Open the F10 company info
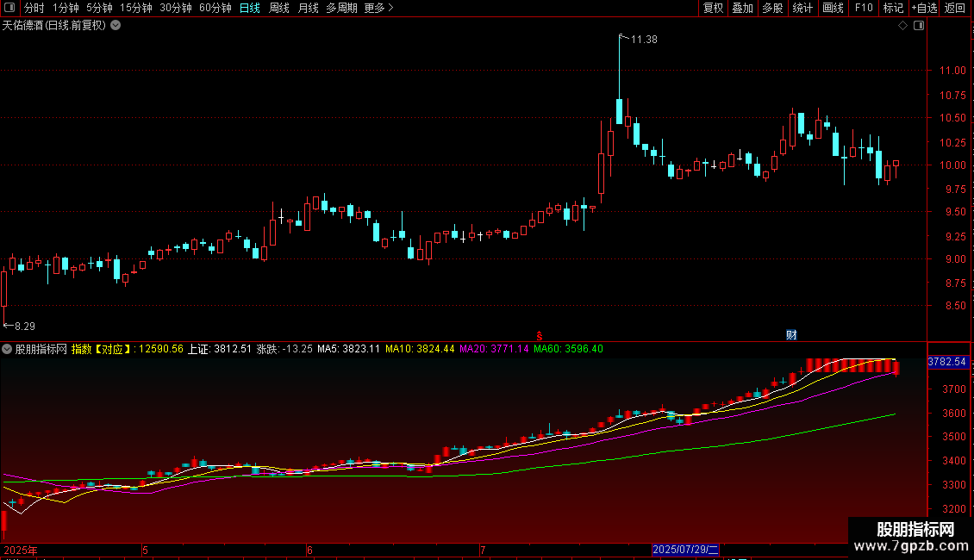The image size is (974, 560). pos(864,8)
